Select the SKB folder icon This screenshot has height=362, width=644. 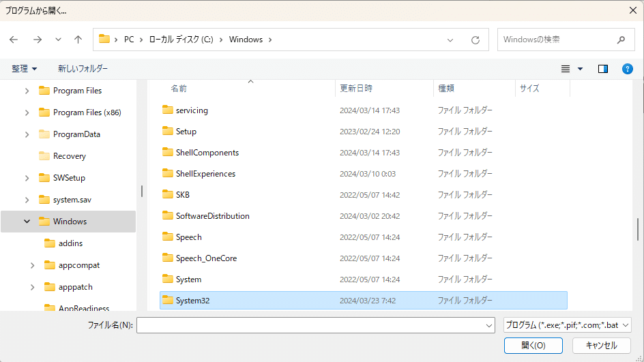point(168,194)
